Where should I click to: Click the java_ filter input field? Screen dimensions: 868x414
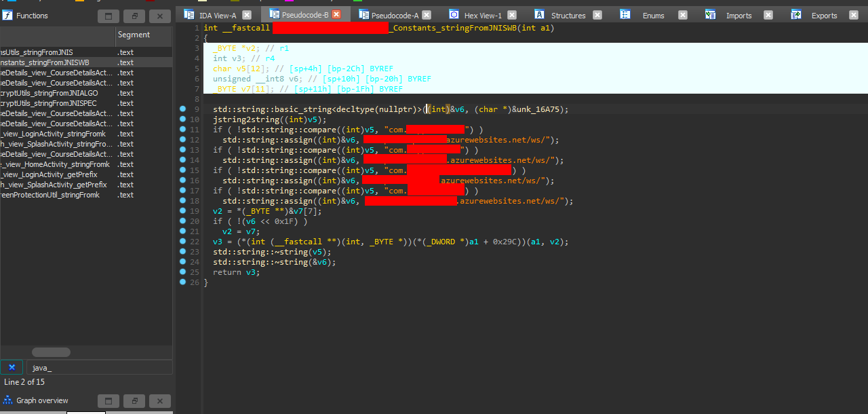click(x=98, y=367)
